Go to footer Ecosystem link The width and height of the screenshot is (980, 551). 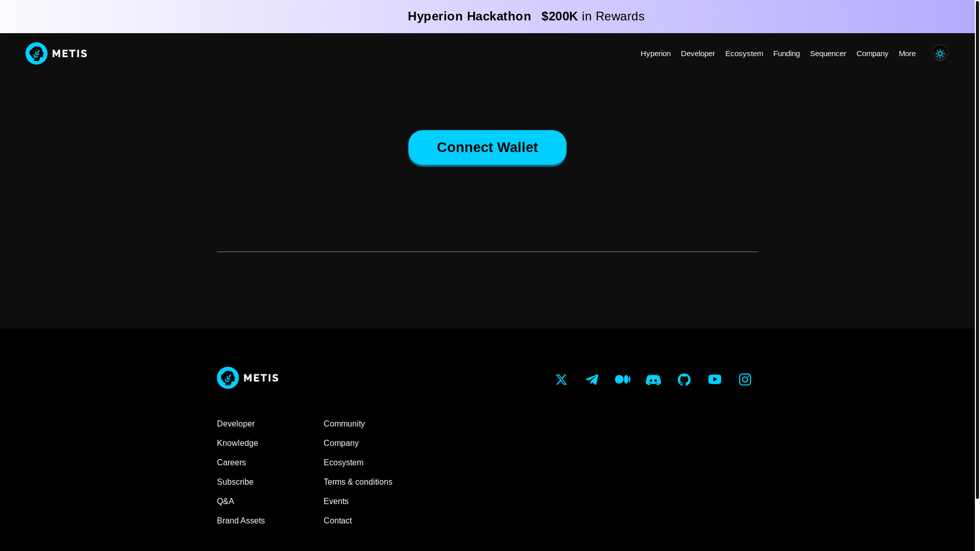[x=344, y=463]
